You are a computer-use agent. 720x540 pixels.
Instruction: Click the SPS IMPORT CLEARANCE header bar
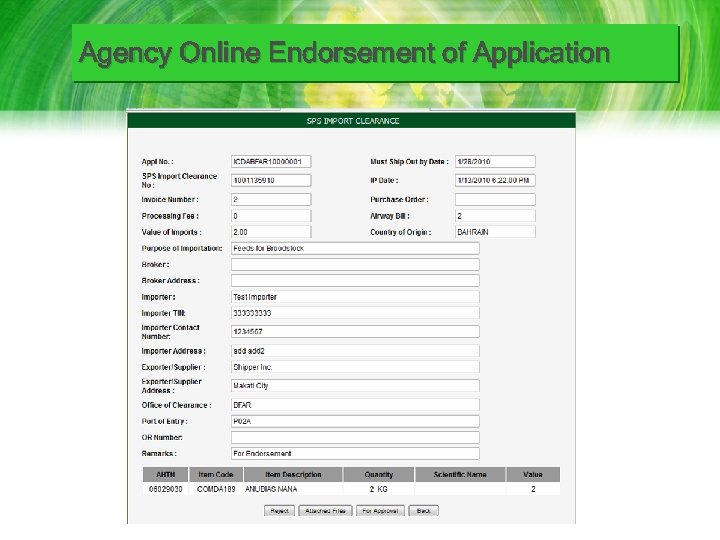(352, 121)
